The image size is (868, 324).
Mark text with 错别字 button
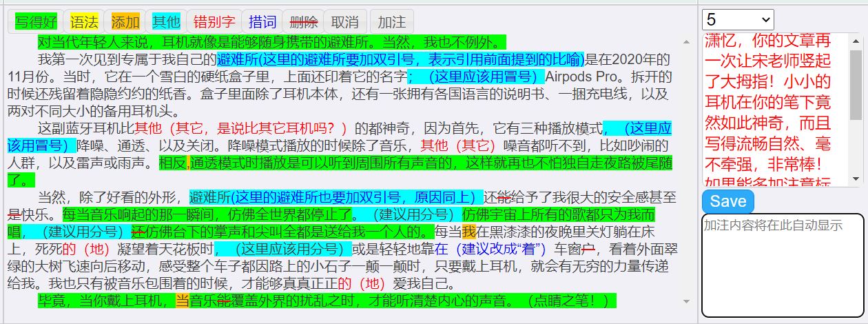214,21
